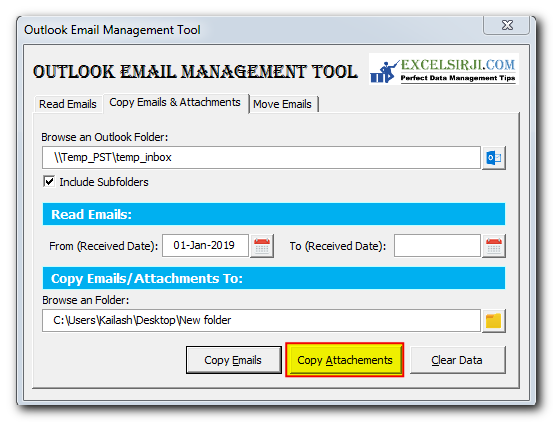The image size is (553, 422).
Task: Click the Browse an Outlook Folder label
Action: pos(105,137)
